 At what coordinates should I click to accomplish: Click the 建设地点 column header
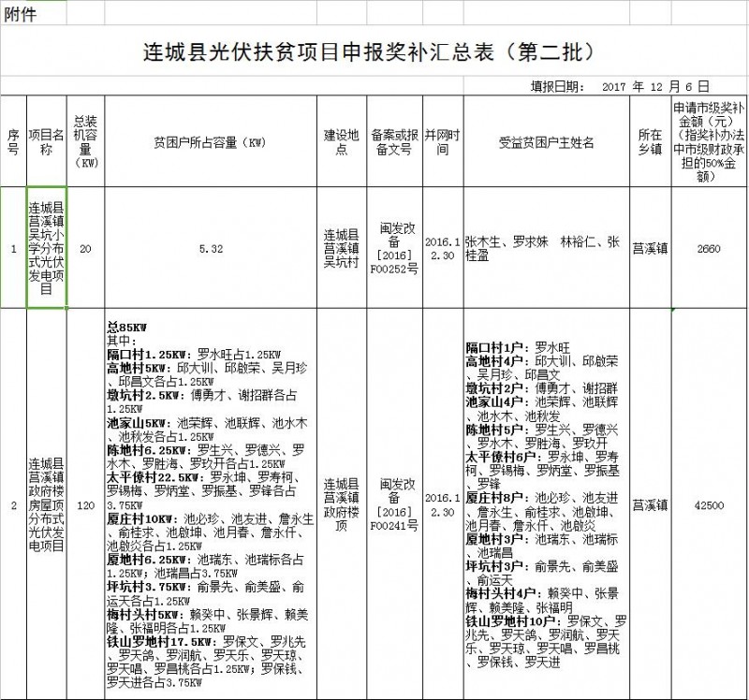tap(342, 142)
